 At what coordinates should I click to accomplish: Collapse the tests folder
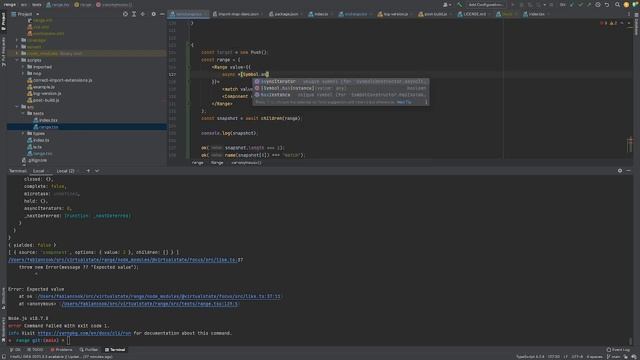23,113
